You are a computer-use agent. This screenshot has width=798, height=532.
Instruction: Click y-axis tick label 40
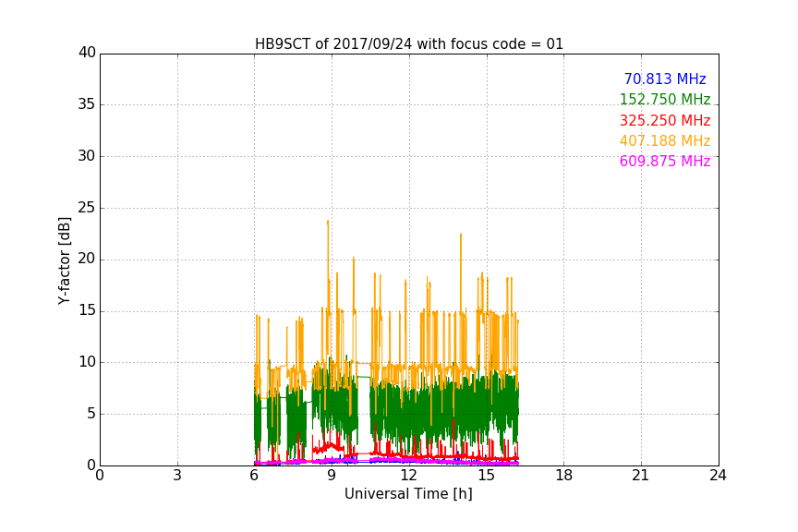tap(87, 53)
